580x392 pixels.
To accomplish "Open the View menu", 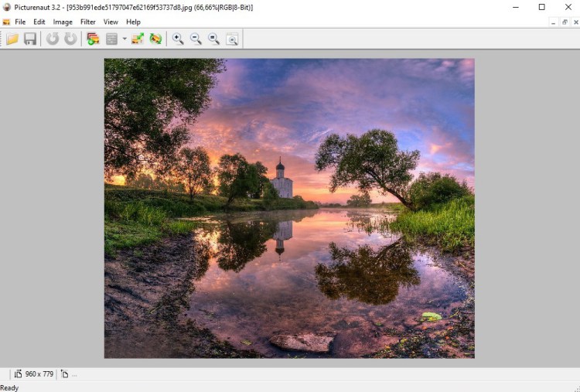I will (x=111, y=22).
